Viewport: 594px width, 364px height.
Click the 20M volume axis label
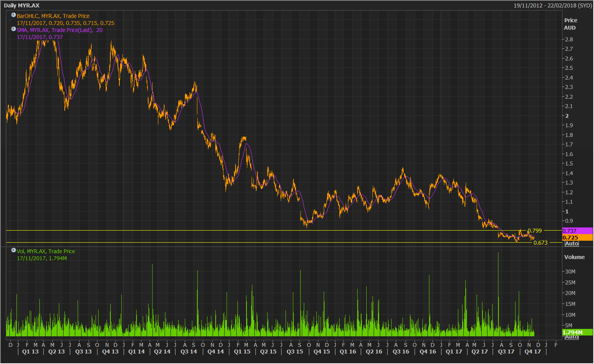tap(570, 293)
